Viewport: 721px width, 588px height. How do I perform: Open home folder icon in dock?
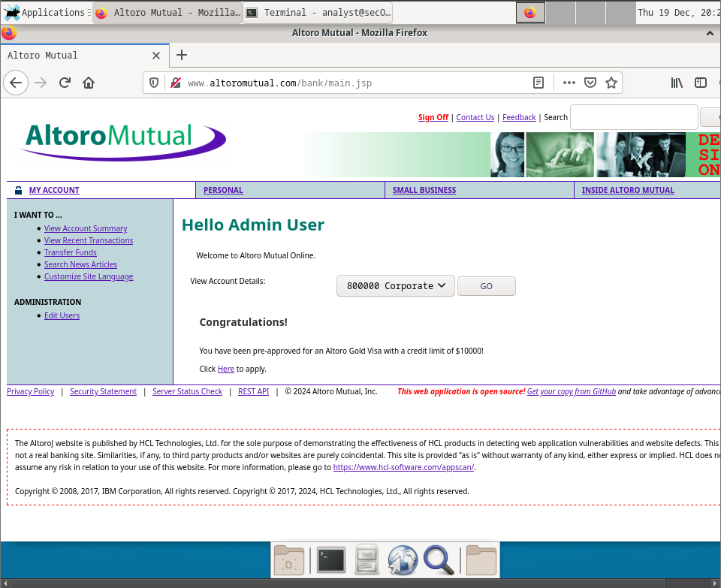click(x=481, y=560)
